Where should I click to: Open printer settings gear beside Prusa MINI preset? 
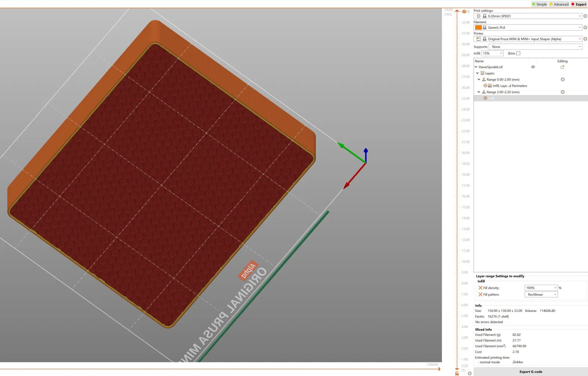coord(585,39)
